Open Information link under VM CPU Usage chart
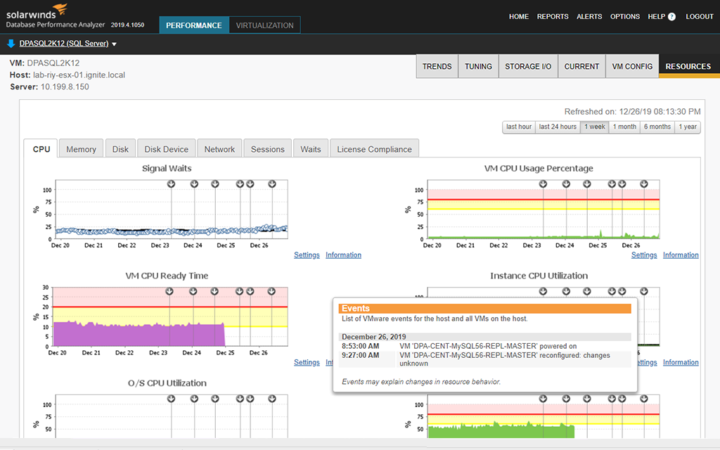The height and width of the screenshot is (450, 720). click(x=681, y=255)
